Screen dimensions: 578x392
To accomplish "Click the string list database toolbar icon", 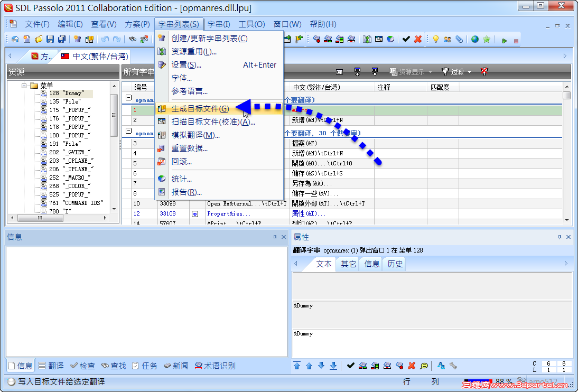I will pos(78,39).
